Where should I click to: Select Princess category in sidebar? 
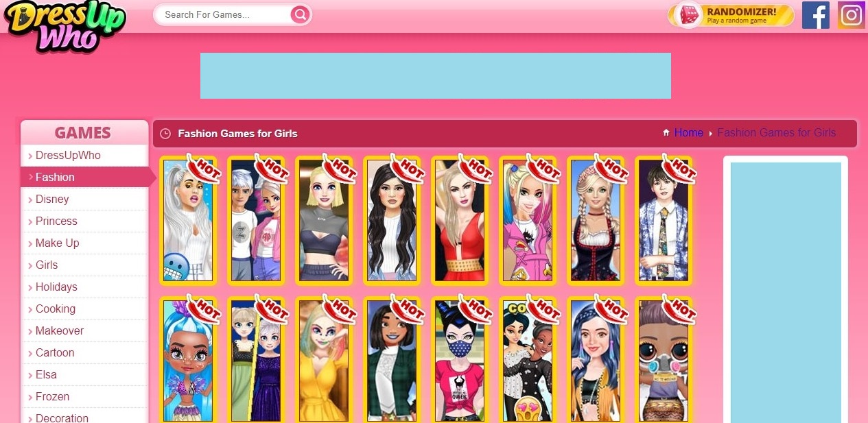click(56, 221)
